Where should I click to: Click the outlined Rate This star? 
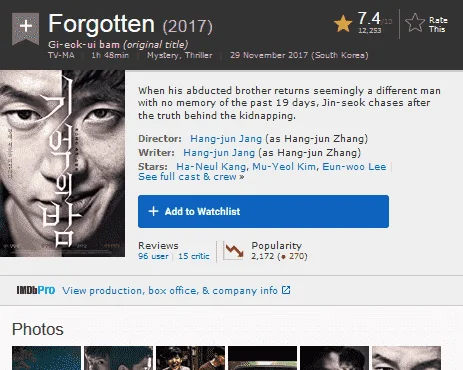(415, 23)
